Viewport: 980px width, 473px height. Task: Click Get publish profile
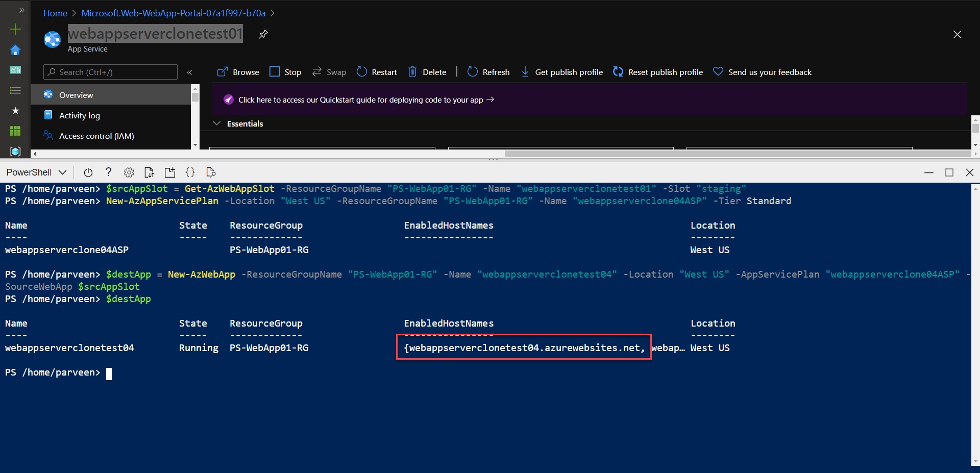[x=562, y=72]
